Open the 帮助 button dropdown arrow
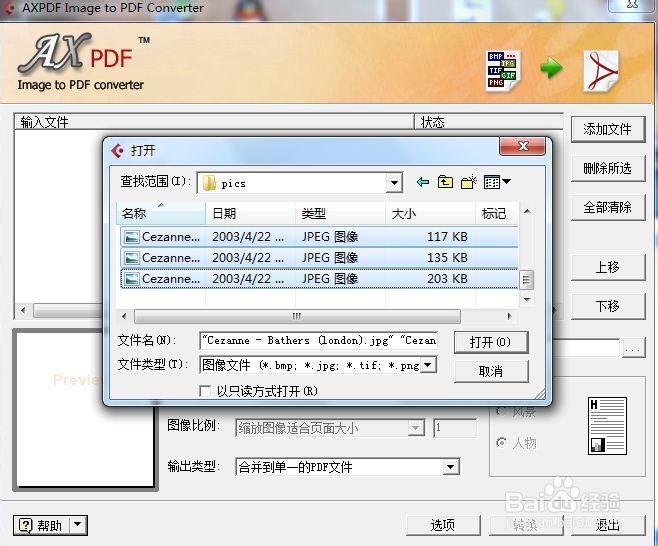 (78, 525)
